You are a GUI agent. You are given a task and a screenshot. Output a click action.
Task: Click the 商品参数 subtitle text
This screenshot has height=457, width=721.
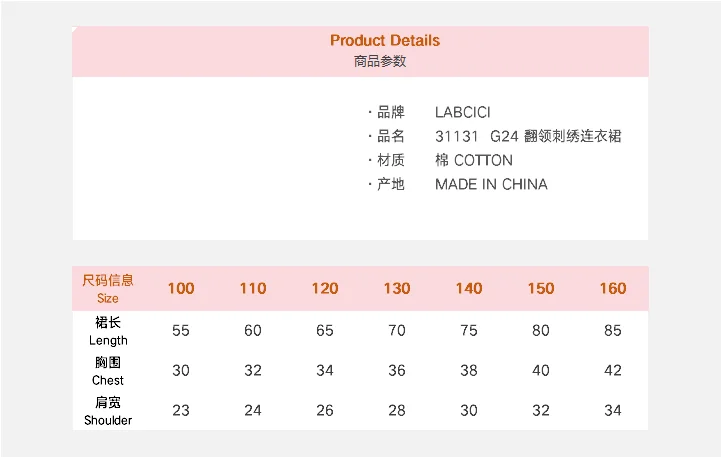[x=380, y=61]
